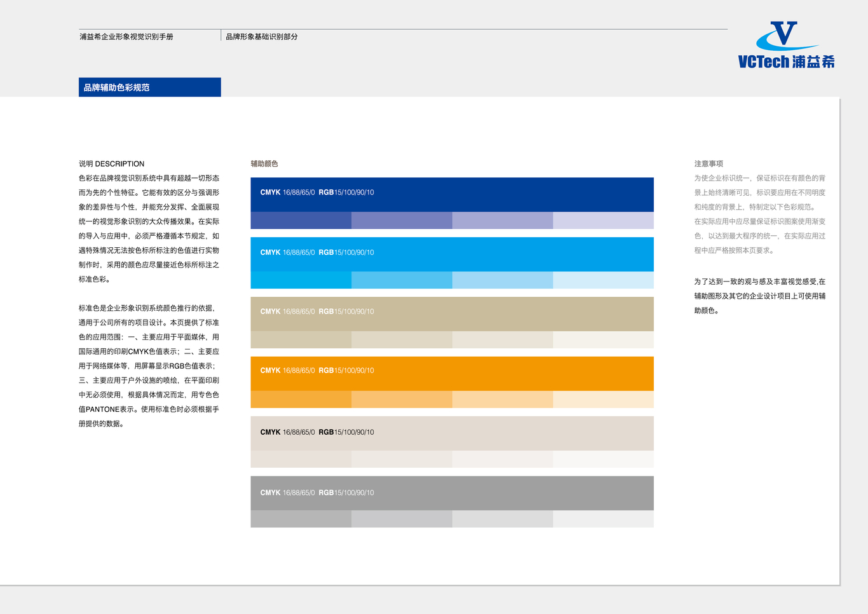868x614 pixels.
Task: Select lightest cream tint under khaki swatch
Action: point(603,339)
